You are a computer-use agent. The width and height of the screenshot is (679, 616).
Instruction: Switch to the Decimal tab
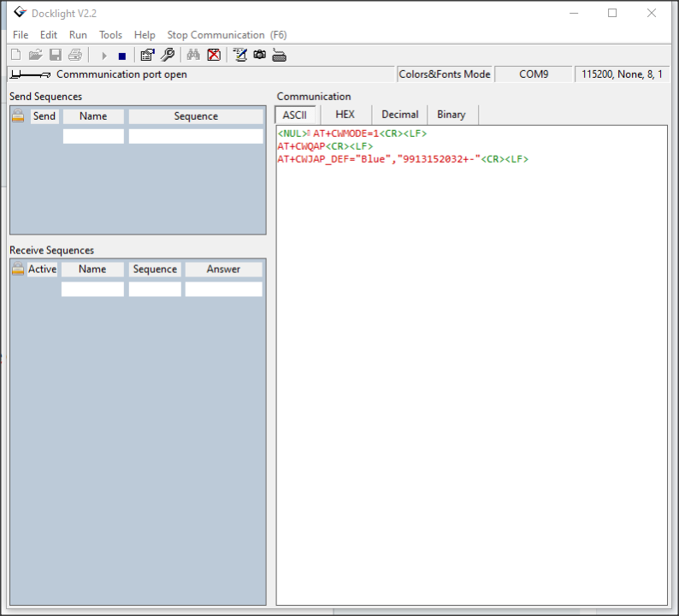pos(399,115)
